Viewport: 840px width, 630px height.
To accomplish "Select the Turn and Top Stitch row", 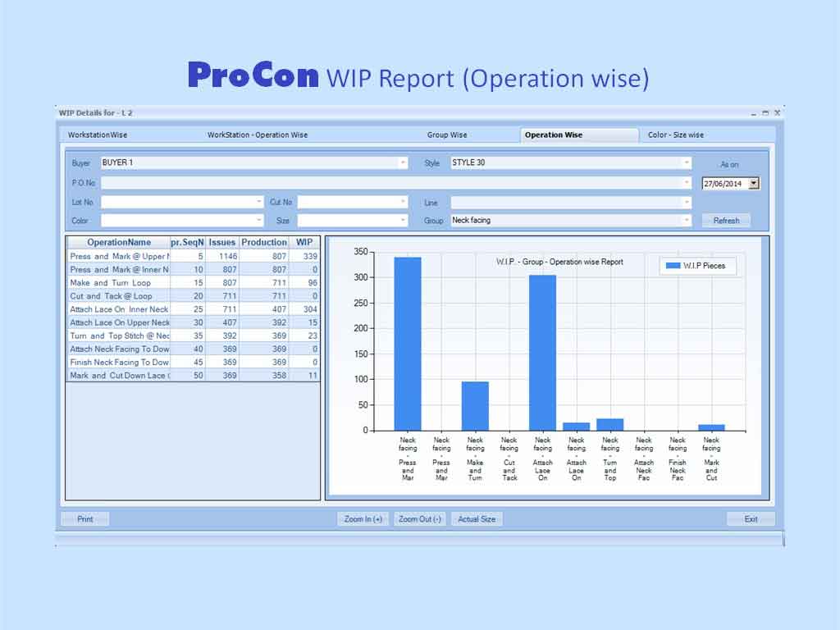I will [x=193, y=336].
